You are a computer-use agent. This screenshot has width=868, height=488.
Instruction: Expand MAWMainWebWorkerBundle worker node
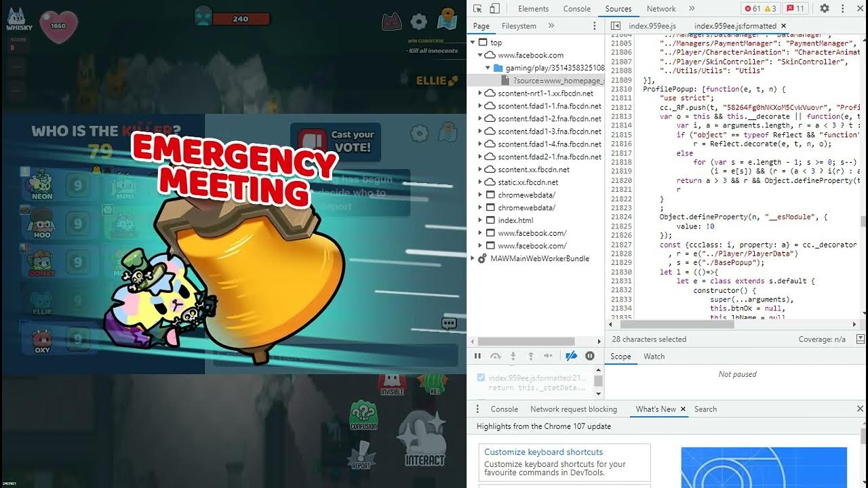click(473, 258)
